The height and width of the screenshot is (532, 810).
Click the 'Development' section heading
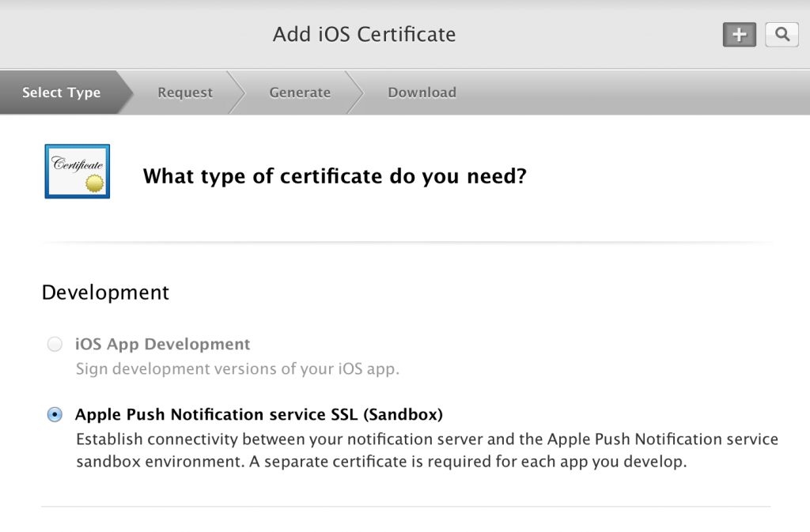[x=105, y=292]
